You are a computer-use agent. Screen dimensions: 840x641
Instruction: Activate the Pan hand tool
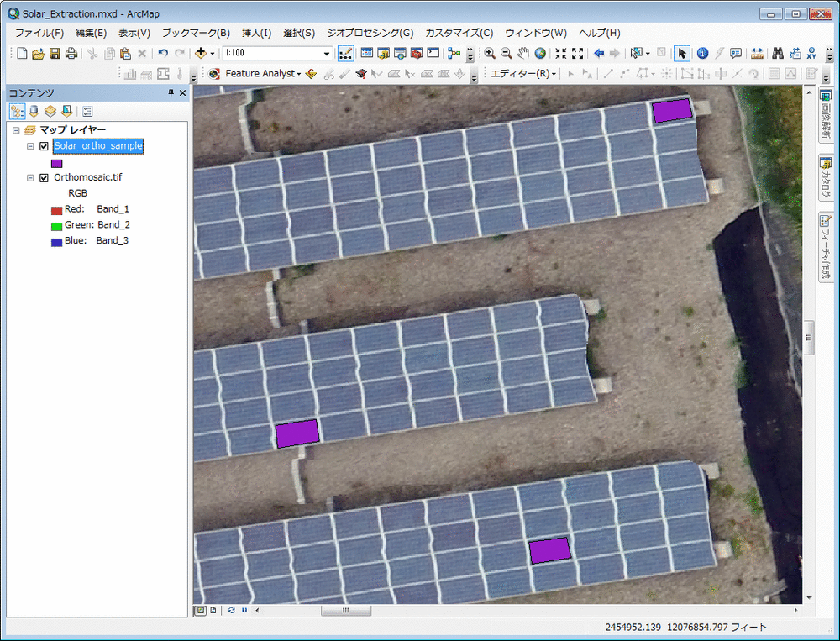522,54
